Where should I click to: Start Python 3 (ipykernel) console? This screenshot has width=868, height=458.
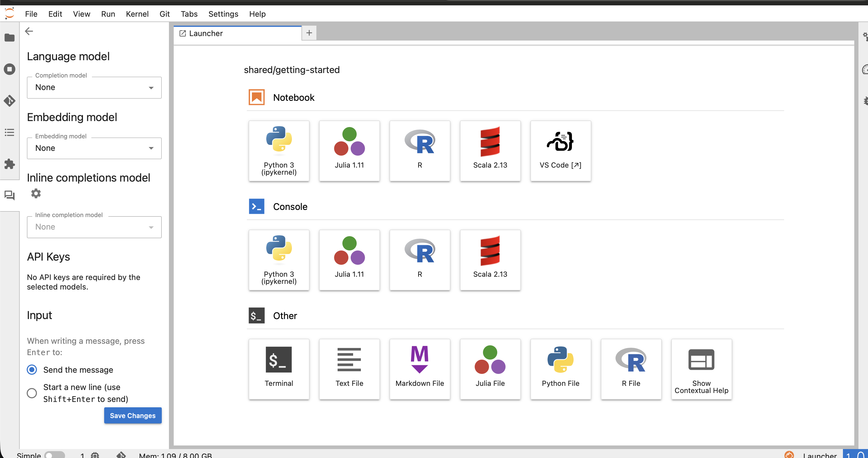point(279,260)
